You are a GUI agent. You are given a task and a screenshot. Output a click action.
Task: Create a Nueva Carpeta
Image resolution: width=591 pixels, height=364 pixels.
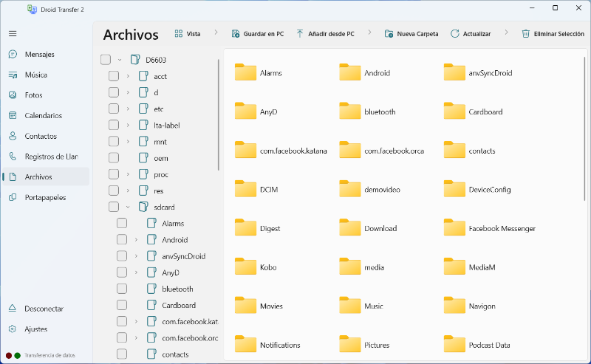pos(411,34)
